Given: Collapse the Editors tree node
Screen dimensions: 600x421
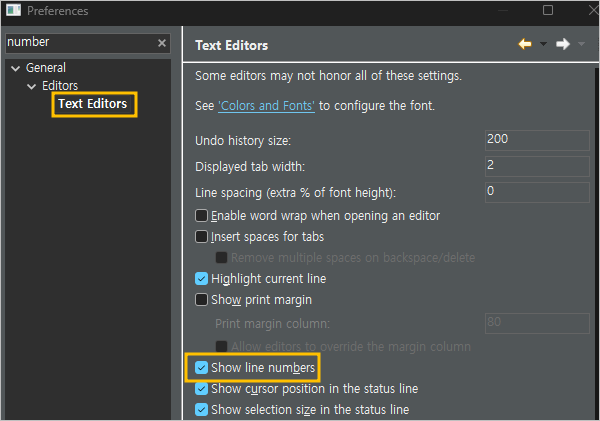Looking at the screenshot, I should [32, 86].
